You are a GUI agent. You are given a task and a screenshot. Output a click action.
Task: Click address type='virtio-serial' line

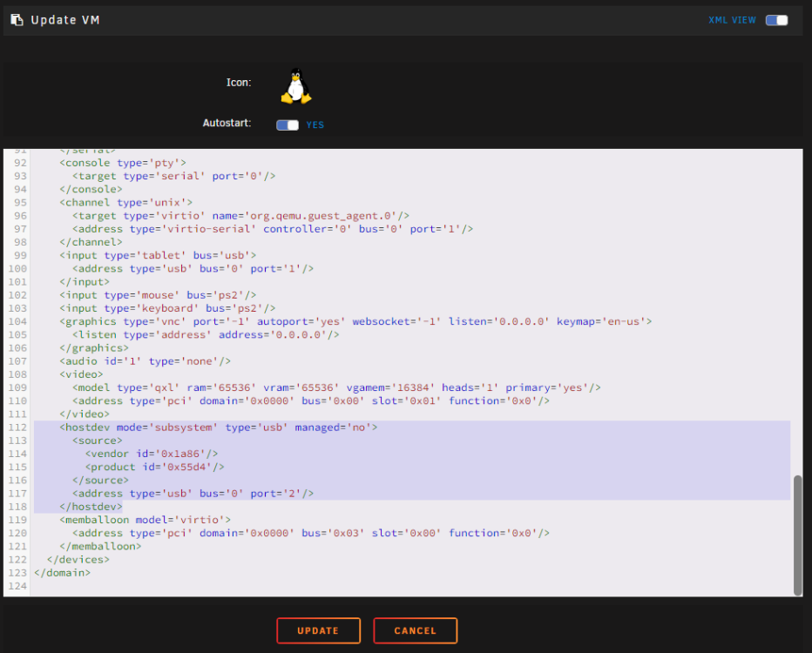point(273,229)
